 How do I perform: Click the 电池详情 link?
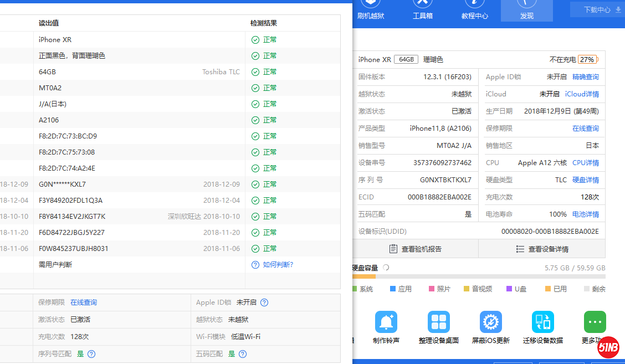pyautogui.click(x=585, y=214)
